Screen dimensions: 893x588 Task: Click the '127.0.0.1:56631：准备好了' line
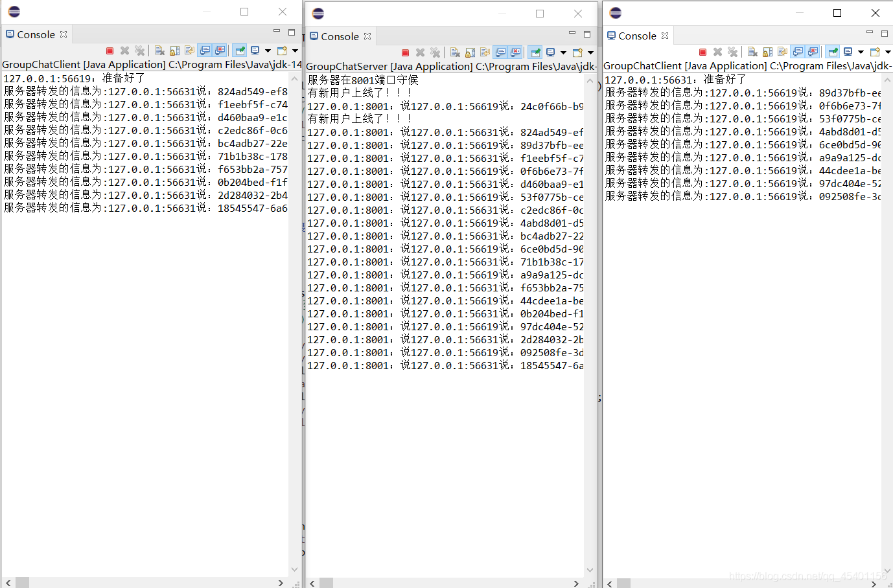pos(675,80)
